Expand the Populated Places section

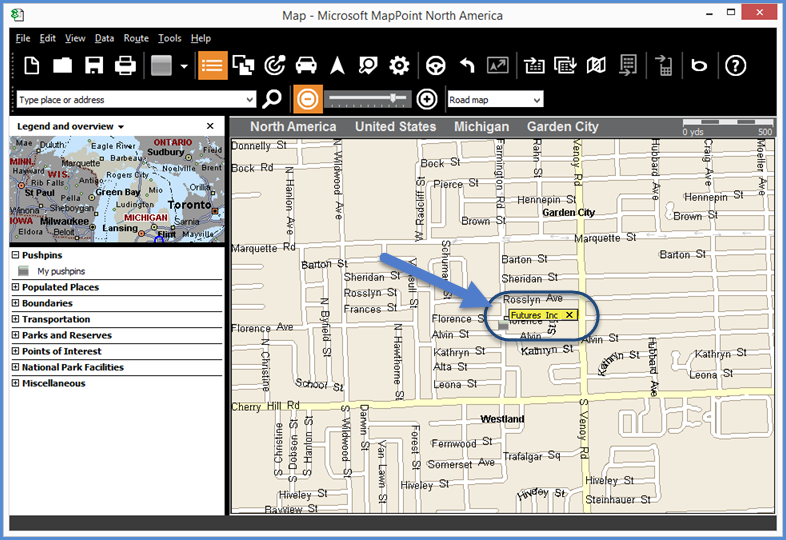point(16,287)
